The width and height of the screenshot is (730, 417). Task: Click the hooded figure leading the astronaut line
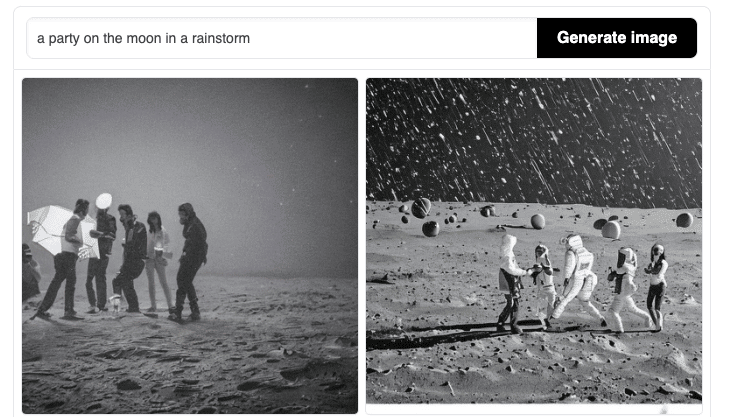[510, 284]
